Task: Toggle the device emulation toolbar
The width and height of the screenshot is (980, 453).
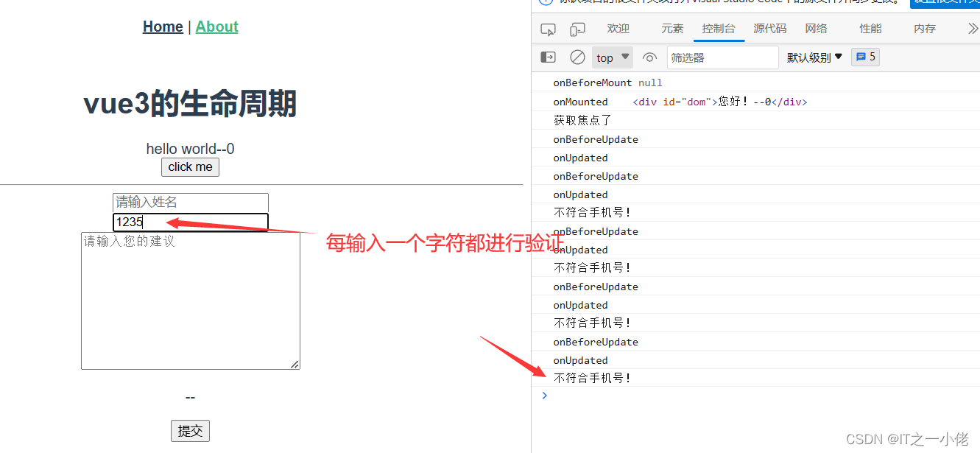Action: 578,28
